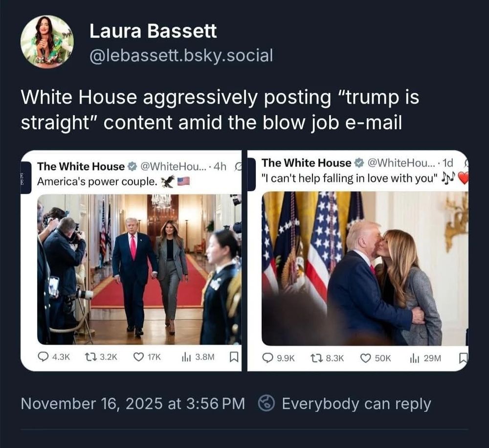
Task: View analytics icon showing 29M views
Action: coord(414,358)
